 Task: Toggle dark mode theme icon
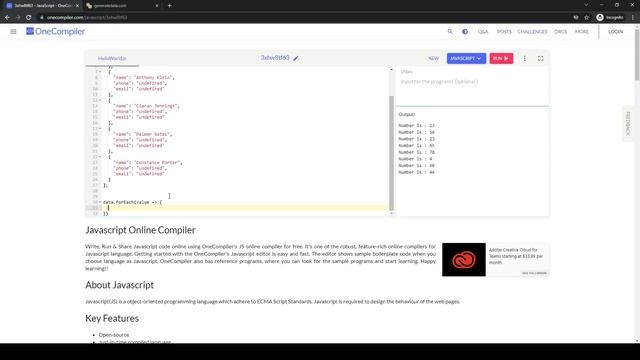click(465, 31)
